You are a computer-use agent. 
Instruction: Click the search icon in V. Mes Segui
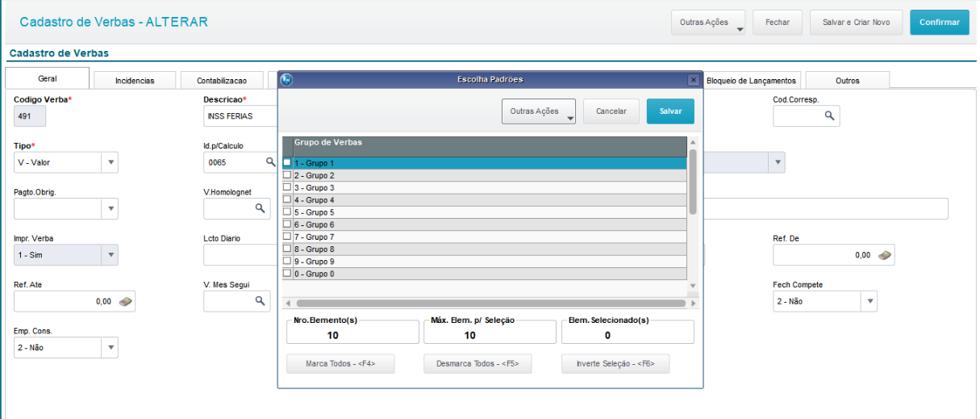coord(260,301)
